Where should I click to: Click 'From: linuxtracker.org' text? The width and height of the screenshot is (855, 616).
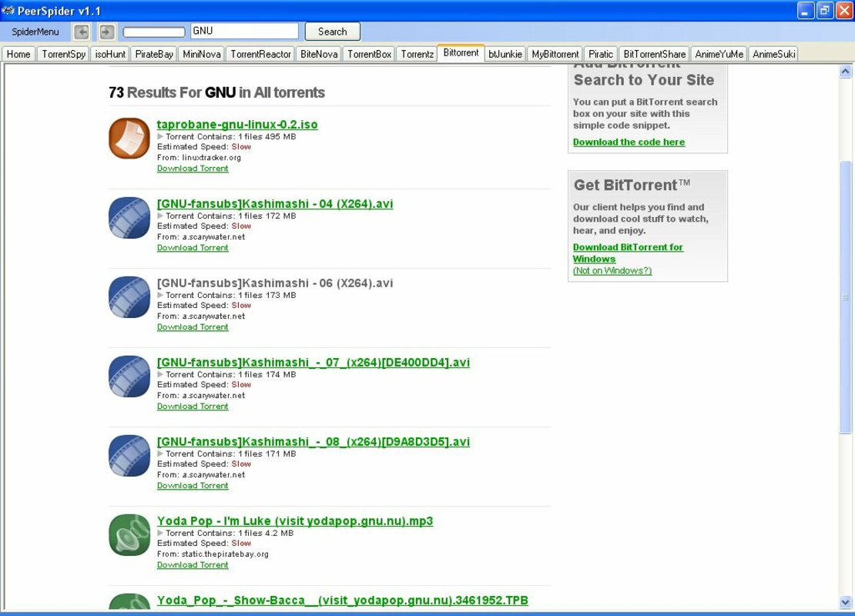click(199, 158)
